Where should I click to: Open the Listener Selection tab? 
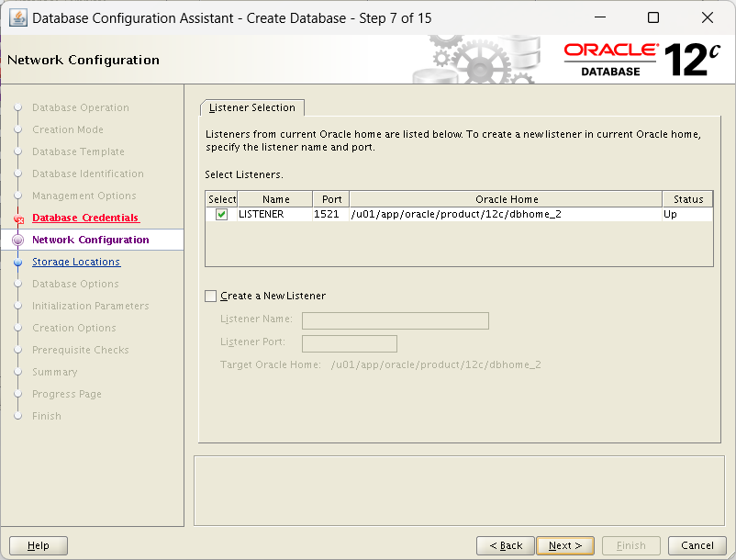tap(252, 107)
